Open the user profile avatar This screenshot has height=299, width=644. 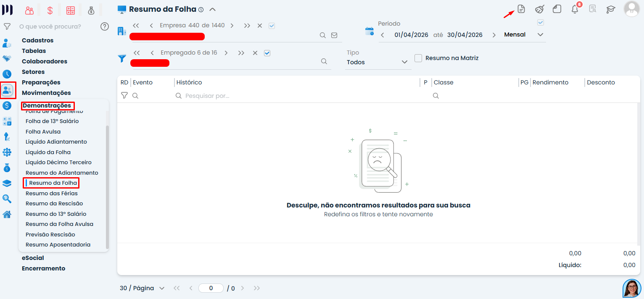point(631,9)
